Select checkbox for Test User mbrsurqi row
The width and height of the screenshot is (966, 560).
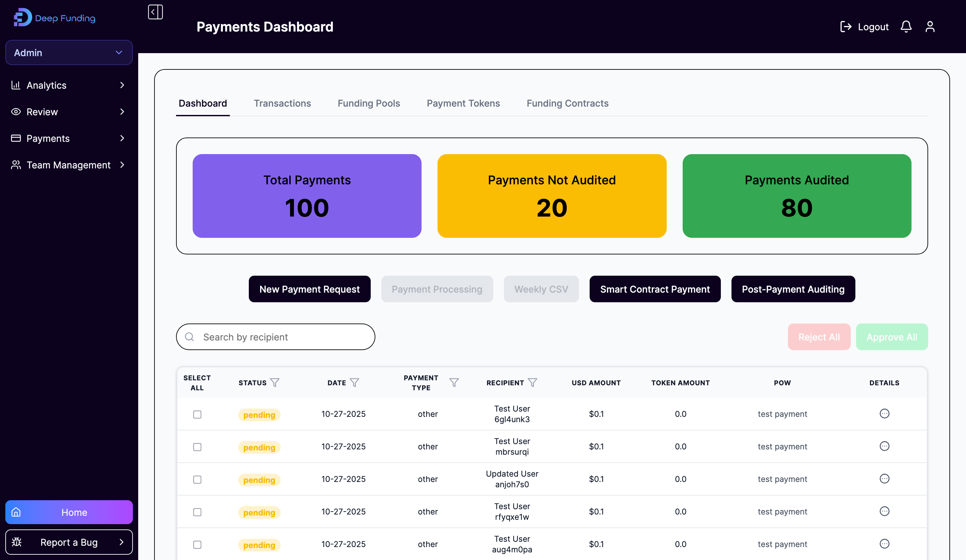[x=197, y=447]
